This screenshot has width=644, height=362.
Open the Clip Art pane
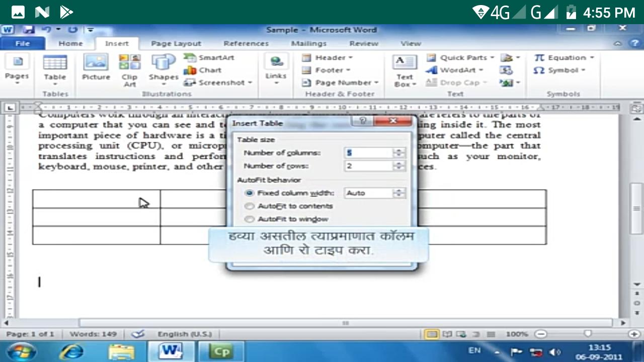(x=129, y=70)
